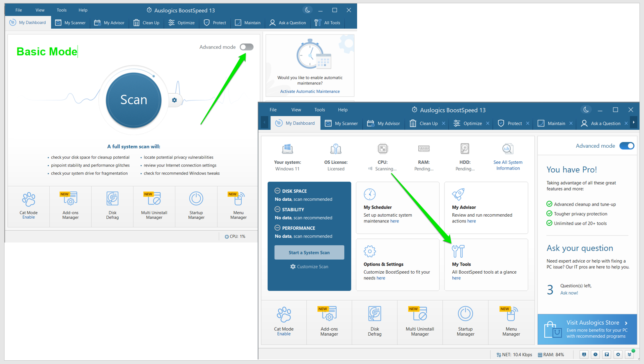Collapse the DISK SPACE section
The height and width of the screenshot is (364, 644).
tap(277, 191)
